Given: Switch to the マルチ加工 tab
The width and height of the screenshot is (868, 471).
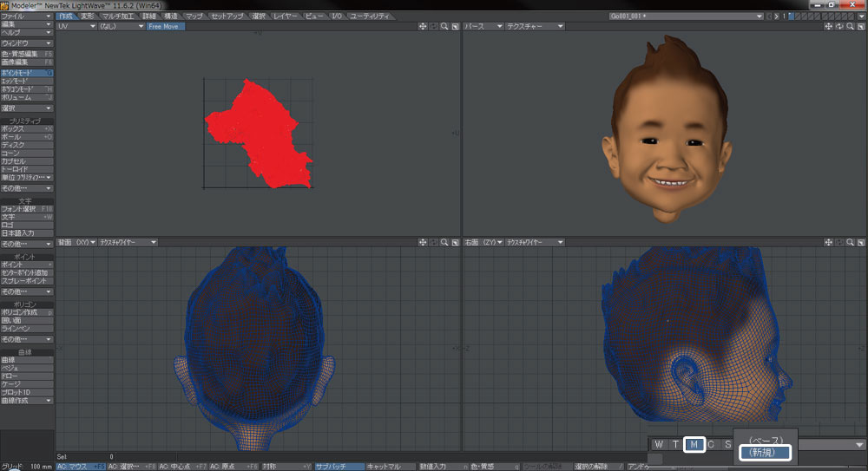Looking at the screenshot, I should click(x=116, y=16).
